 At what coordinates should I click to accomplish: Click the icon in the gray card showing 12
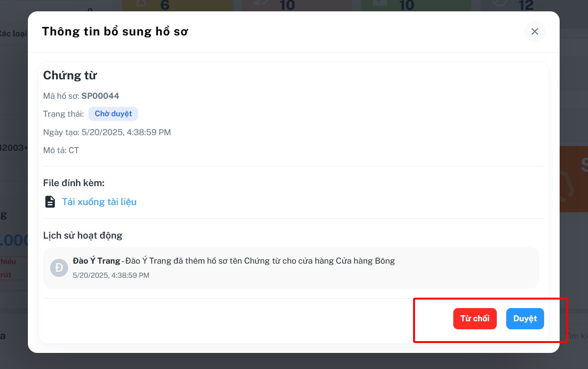(x=500, y=4)
